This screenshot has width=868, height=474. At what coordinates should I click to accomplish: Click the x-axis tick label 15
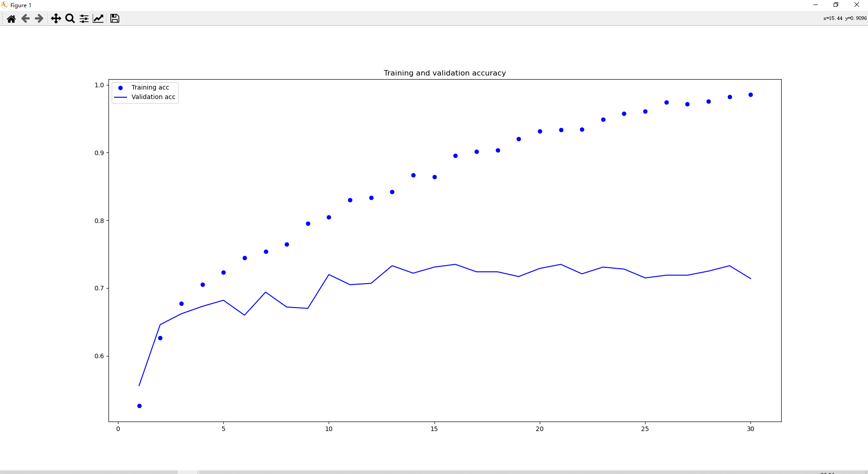434,429
